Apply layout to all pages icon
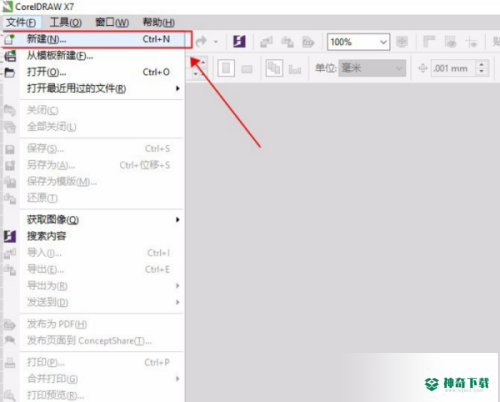Image resolution: width=500 pixels, height=402 pixels. [274, 68]
